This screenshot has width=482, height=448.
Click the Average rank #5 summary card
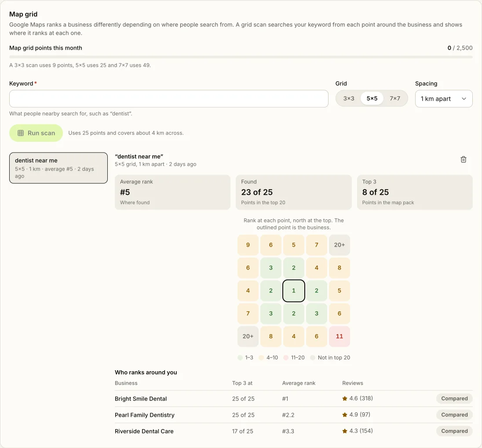tap(172, 193)
